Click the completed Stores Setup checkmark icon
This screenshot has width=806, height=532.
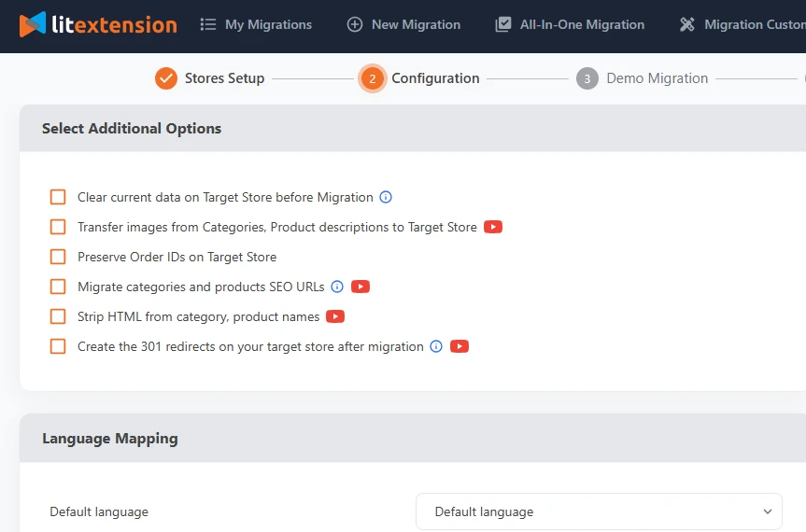coord(166,78)
